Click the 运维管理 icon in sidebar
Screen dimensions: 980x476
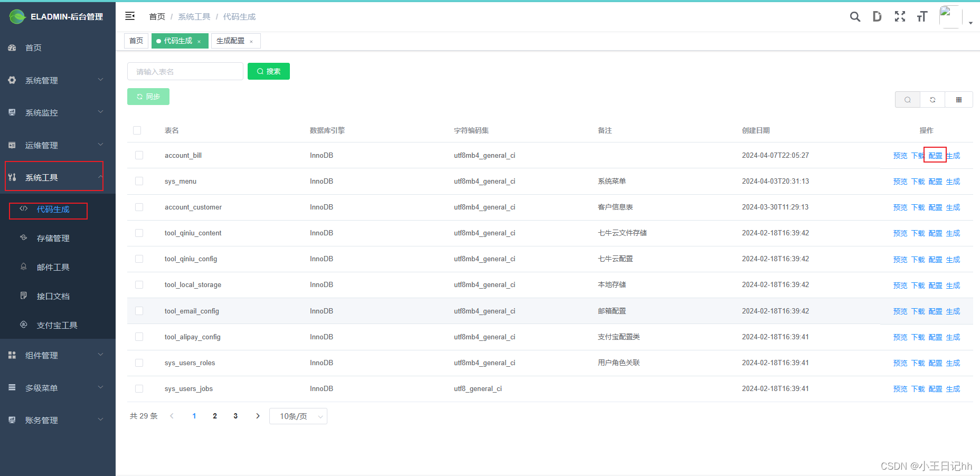coord(12,145)
